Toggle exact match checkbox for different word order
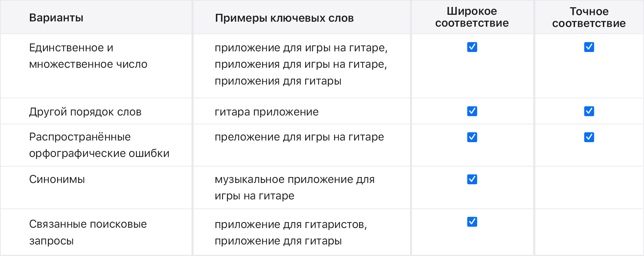 click(589, 111)
